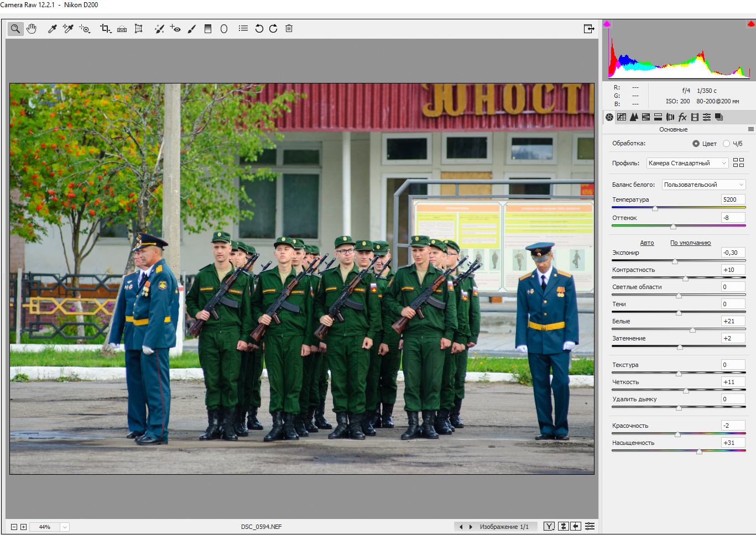Activate the Red Eye Removal tool
Viewport: 756px width, 535px height.
(x=175, y=29)
